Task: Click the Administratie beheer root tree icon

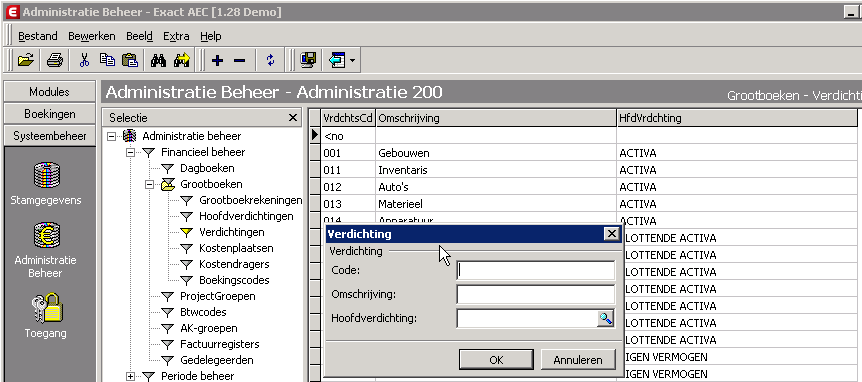Action: tap(129, 136)
